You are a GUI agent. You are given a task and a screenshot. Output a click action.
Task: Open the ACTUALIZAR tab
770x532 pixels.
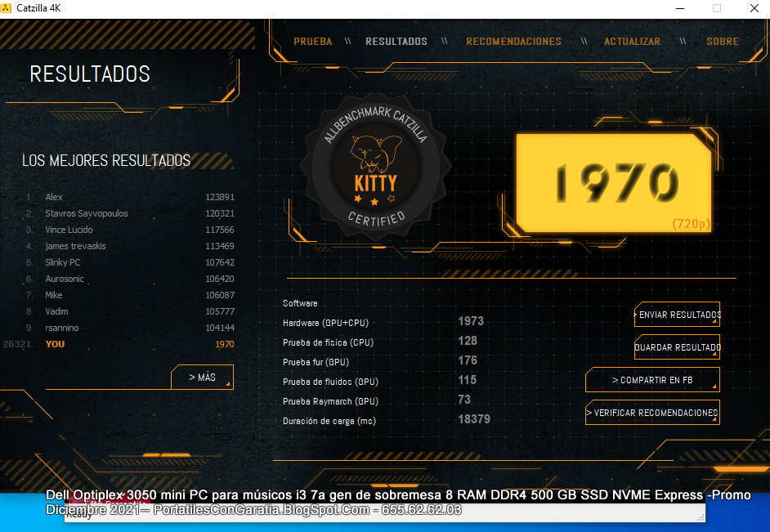pos(632,42)
